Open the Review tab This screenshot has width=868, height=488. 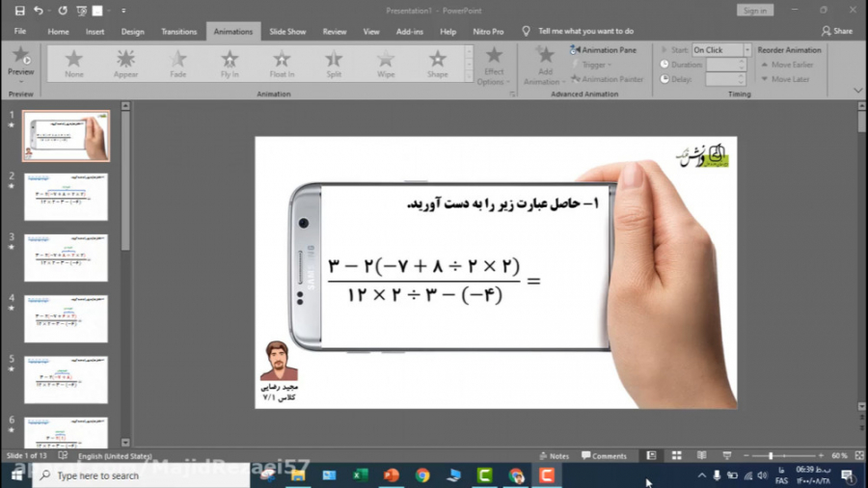(335, 32)
